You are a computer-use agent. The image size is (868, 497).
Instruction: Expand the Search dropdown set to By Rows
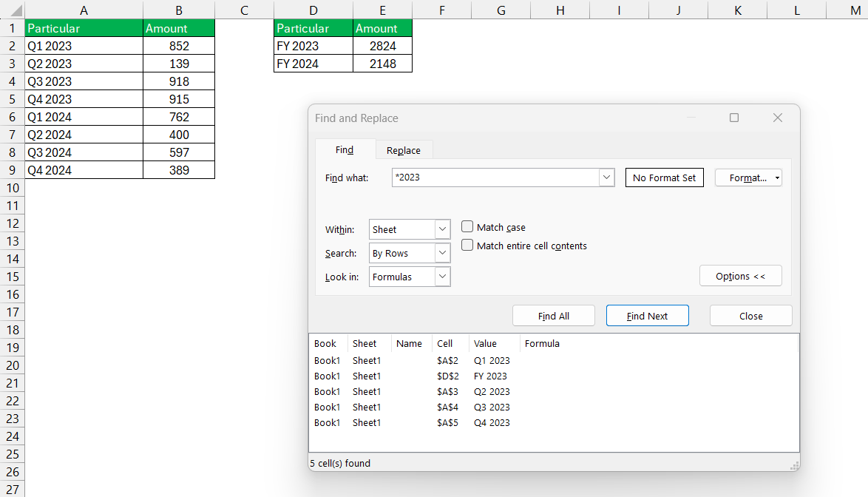click(442, 253)
